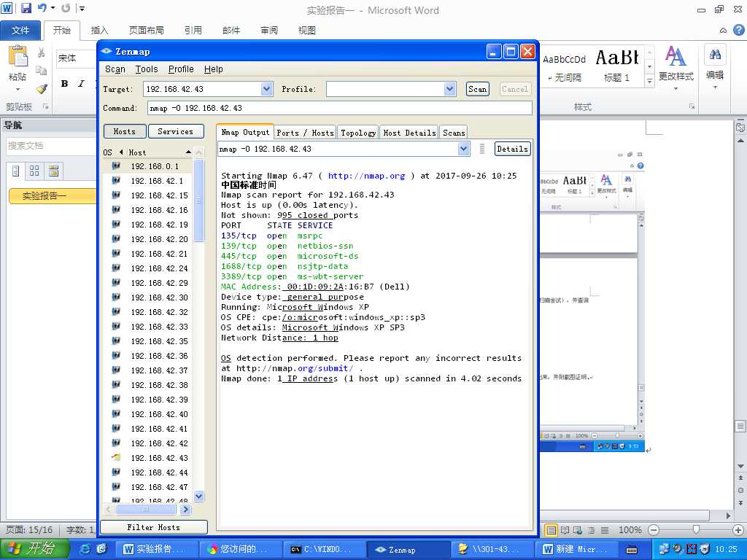Click the Cut scissors icon in Word
This screenshot has height=560, width=747.
click(42, 52)
